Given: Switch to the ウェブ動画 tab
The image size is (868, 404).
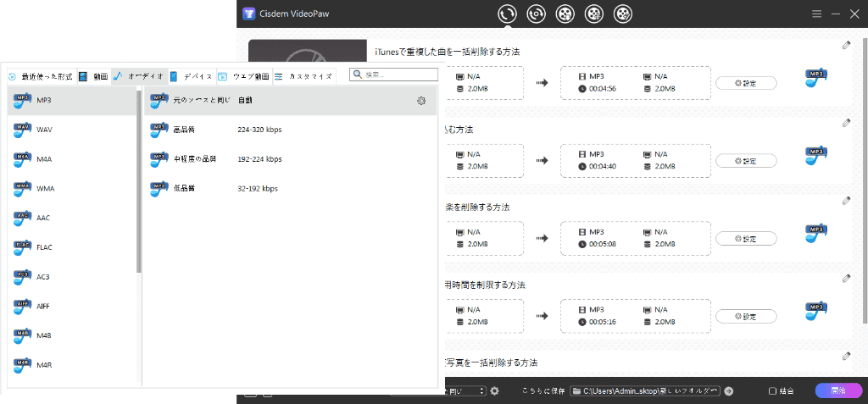Looking at the screenshot, I should pyautogui.click(x=243, y=76).
